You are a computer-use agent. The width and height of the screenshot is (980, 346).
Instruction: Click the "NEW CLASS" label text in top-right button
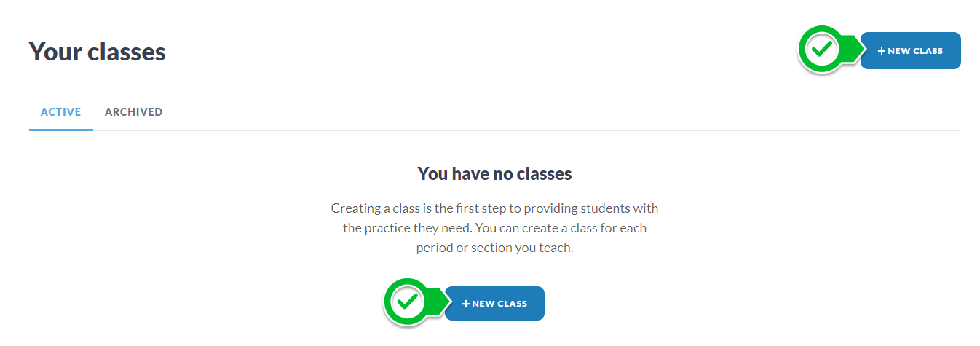[915, 51]
